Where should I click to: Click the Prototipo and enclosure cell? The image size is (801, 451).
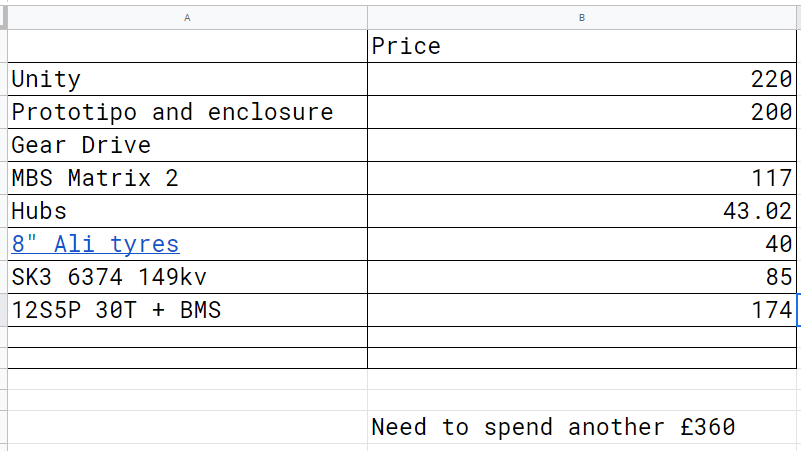187,112
